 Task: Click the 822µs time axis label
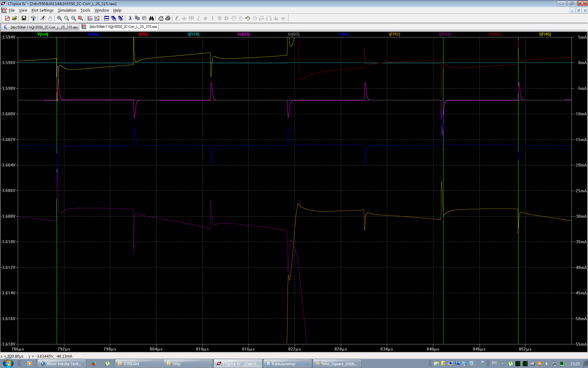tap(295, 349)
